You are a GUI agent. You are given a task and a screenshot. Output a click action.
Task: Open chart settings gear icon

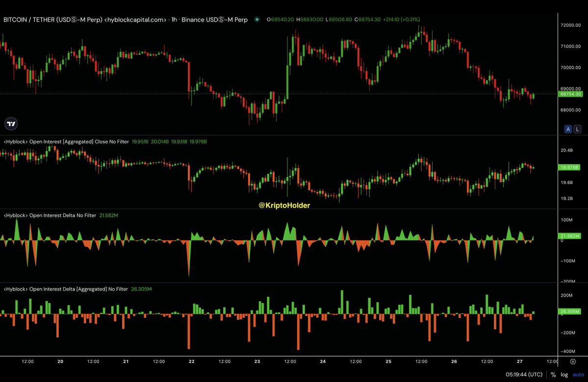click(x=573, y=361)
